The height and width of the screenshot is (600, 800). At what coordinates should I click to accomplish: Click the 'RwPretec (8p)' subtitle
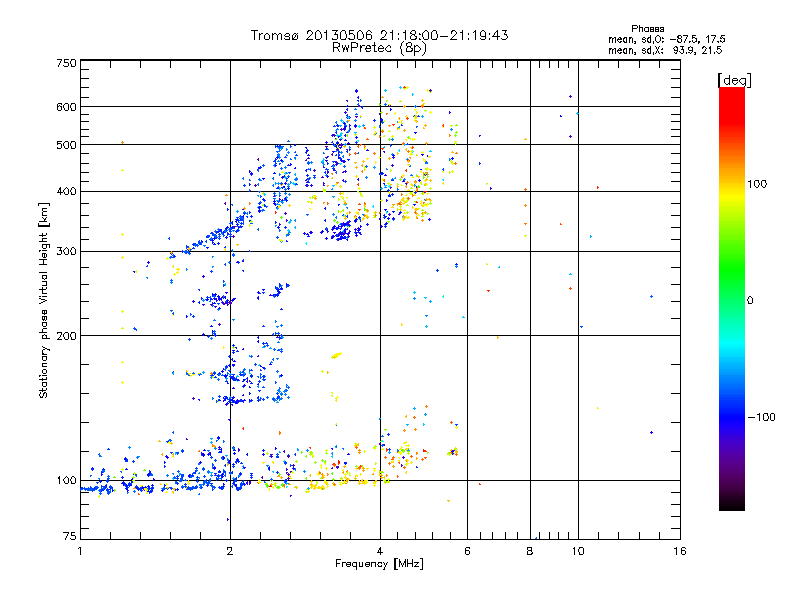(x=379, y=48)
